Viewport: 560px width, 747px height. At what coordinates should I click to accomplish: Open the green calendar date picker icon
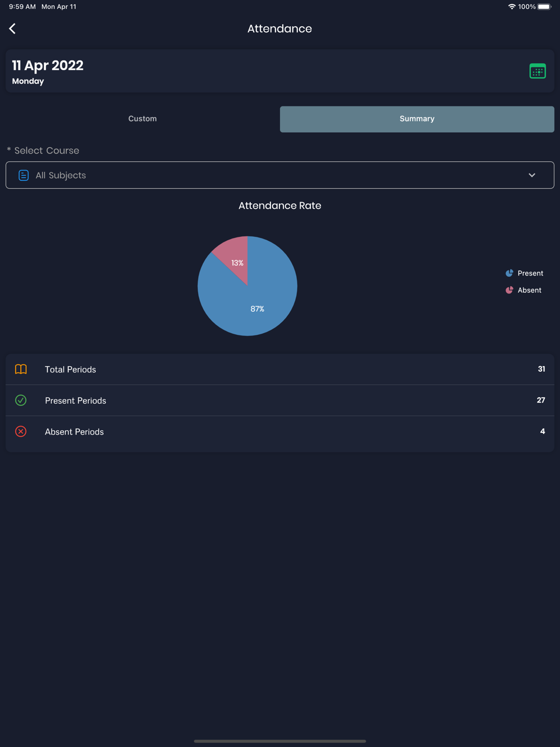[x=538, y=71]
